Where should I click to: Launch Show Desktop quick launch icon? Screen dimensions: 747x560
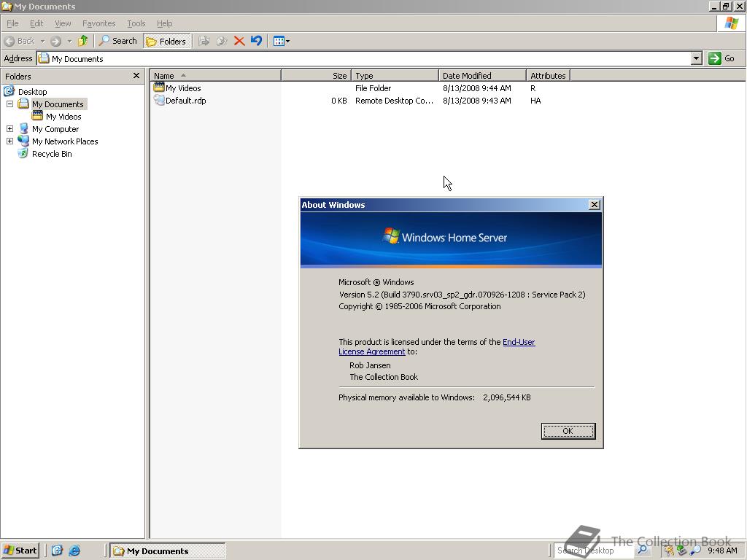pyautogui.click(x=57, y=551)
